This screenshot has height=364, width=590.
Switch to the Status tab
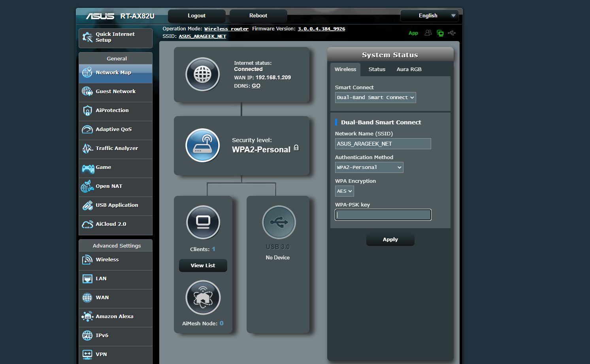click(x=377, y=69)
